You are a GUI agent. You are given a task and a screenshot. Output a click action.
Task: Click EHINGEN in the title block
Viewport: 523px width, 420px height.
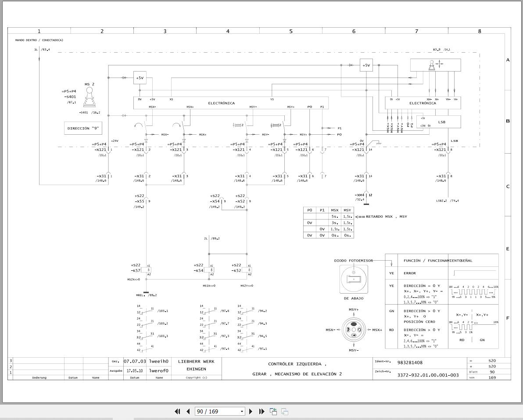pos(196,369)
